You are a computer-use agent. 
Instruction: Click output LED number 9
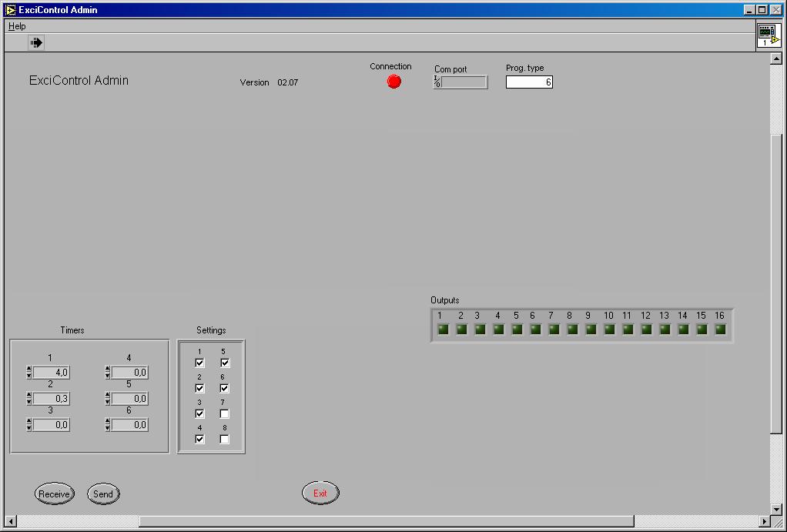click(x=591, y=330)
